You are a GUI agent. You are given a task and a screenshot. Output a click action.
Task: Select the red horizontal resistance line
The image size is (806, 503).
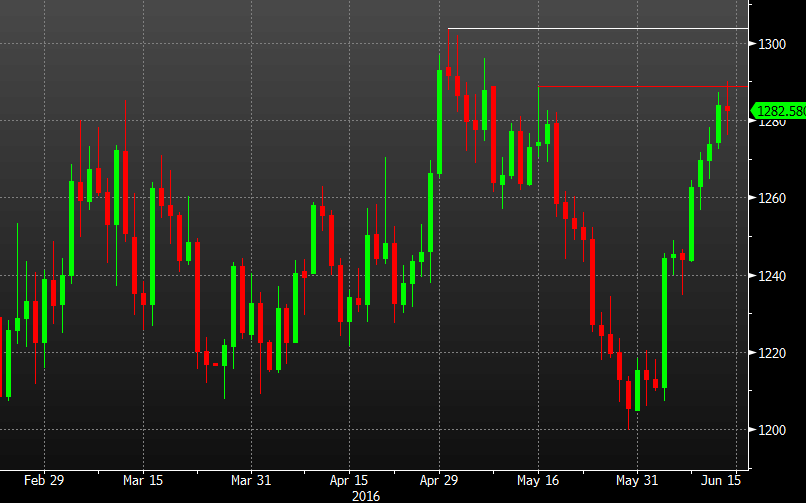pos(643,86)
